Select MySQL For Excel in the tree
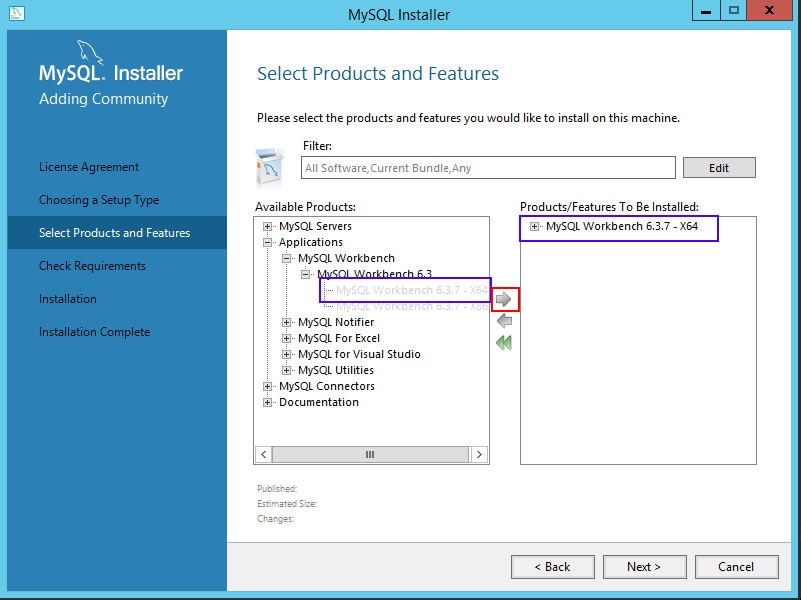The image size is (801, 600). pyautogui.click(x=339, y=338)
